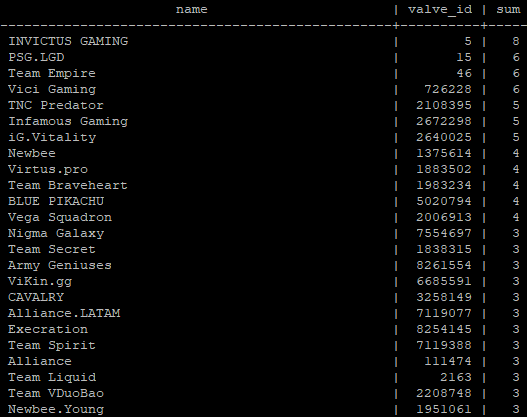Select BLUE PIKACHU in results

pos(56,201)
